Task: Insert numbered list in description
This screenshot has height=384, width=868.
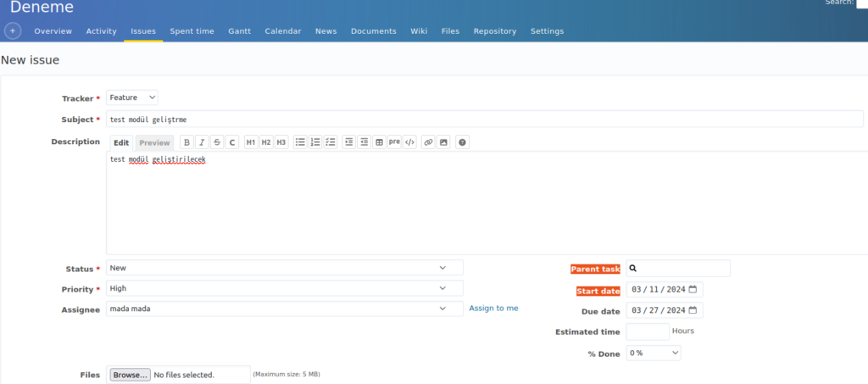Action: tap(315, 142)
